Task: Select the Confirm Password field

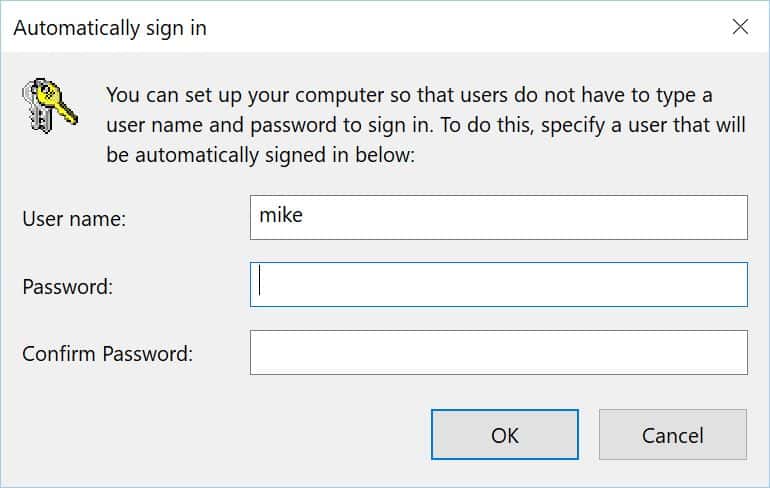Action: click(498, 352)
